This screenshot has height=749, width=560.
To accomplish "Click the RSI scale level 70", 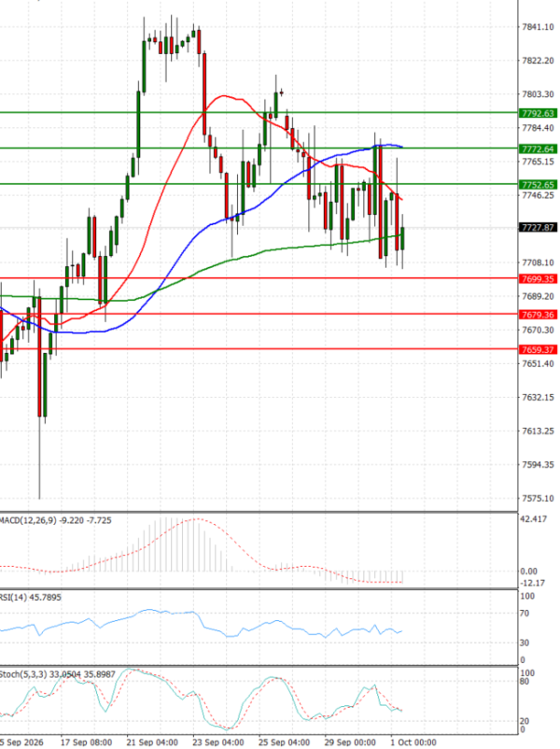I will coord(525,614).
